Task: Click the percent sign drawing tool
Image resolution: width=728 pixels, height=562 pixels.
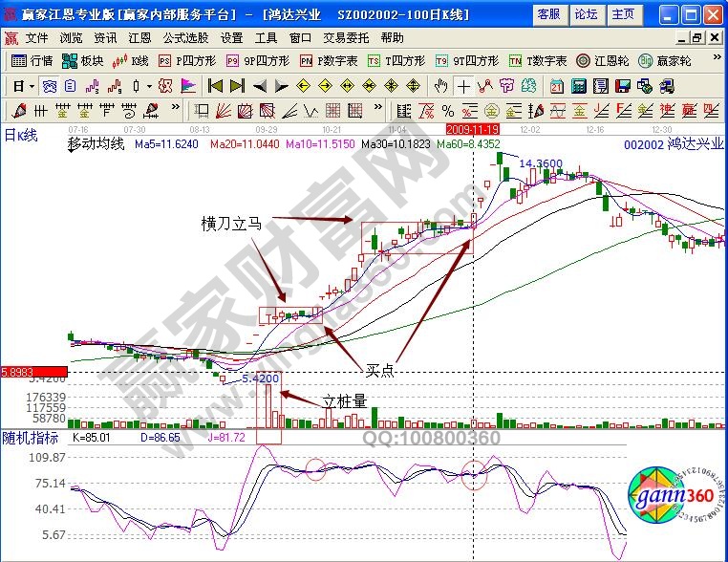Action: pos(449,108)
